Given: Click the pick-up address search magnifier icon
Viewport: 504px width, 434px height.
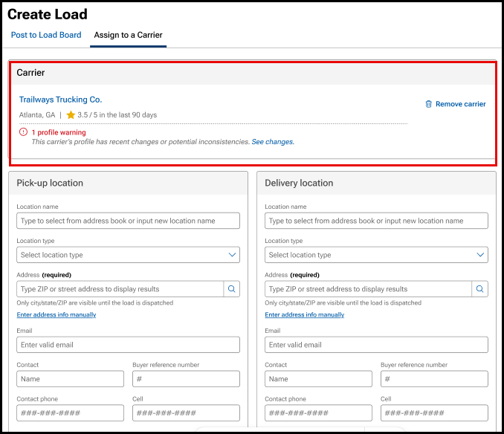Looking at the screenshot, I should (231, 289).
